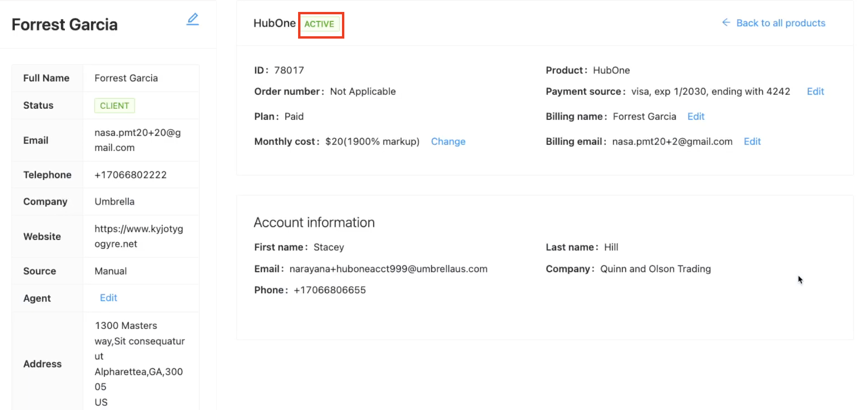Change the monthly cost
This screenshot has height=410, width=868.
(x=448, y=142)
